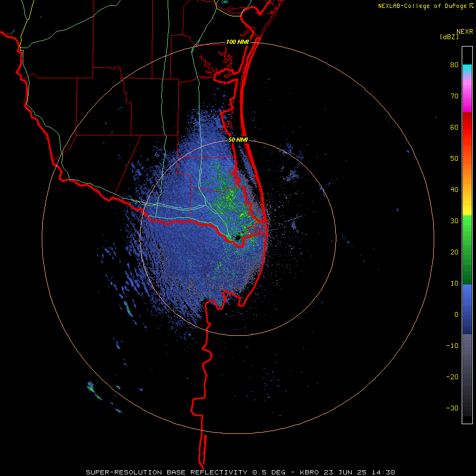Click the -30 value on the dBZ scale
Screen dimensions: 476x476
pyautogui.click(x=452, y=408)
